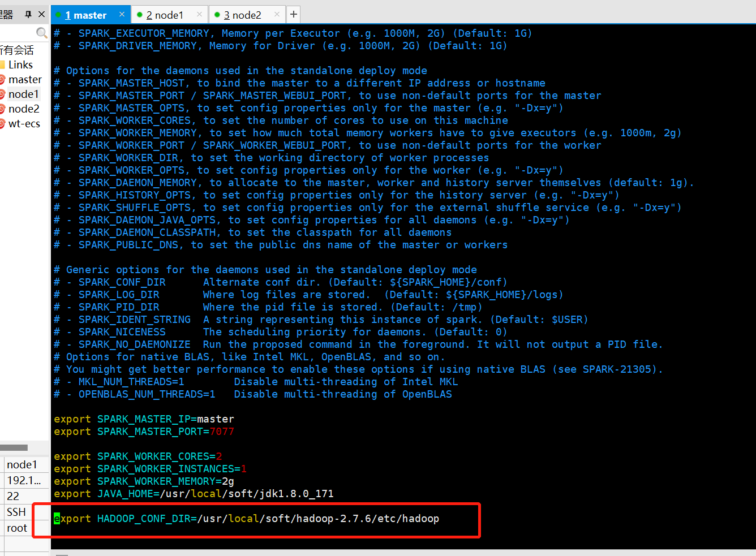Click the 'OPENBLAS_NUM_THREADS=1' comment line

pos(253,394)
